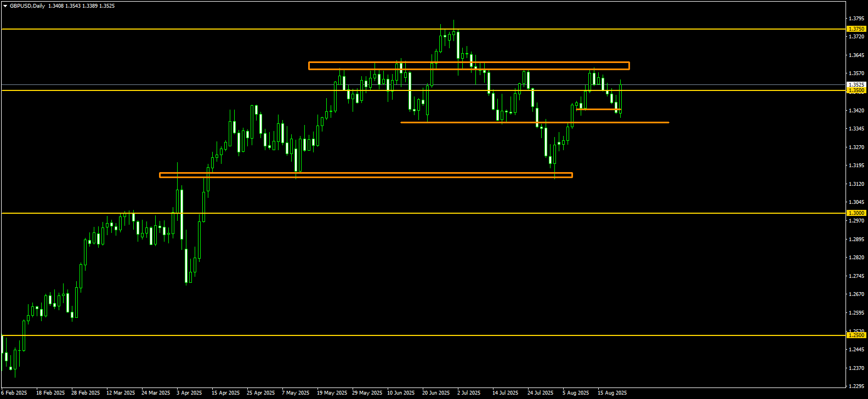Click '1.2970' on the price axis

[856, 221]
